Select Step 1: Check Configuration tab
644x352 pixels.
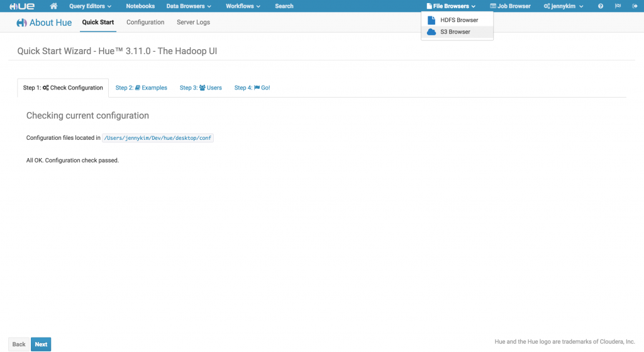click(x=63, y=88)
